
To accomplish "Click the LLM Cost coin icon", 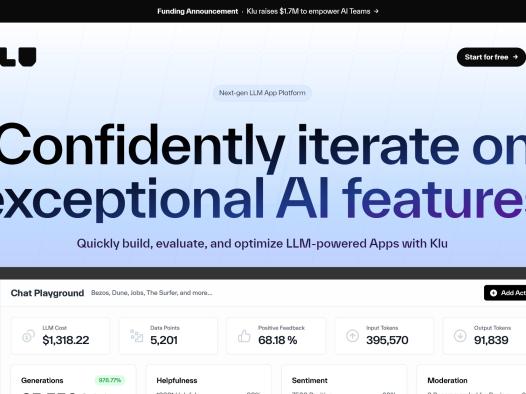I will pos(29,336).
